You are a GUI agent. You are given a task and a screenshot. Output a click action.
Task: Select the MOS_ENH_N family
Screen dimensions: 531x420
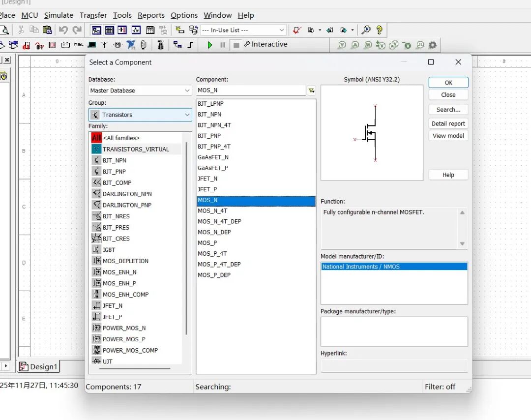pyautogui.click(x=136, y=272)
